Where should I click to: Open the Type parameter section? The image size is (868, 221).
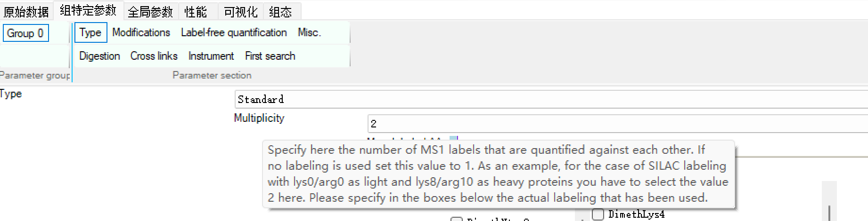90,32
